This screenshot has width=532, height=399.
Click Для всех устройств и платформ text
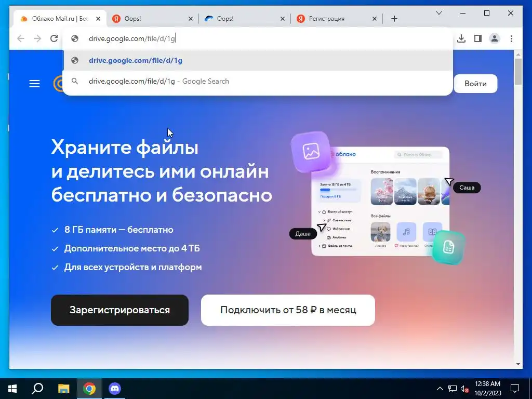pos(133,268)
